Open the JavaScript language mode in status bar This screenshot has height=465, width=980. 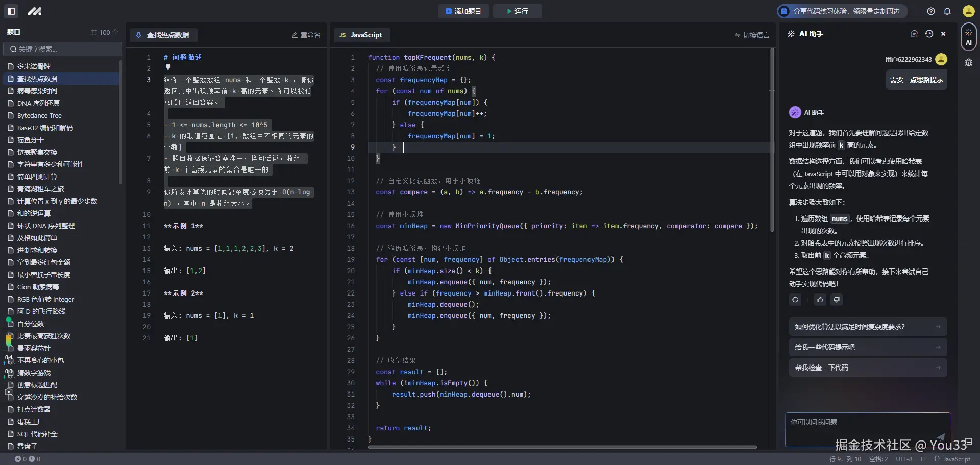pos(952,459)
